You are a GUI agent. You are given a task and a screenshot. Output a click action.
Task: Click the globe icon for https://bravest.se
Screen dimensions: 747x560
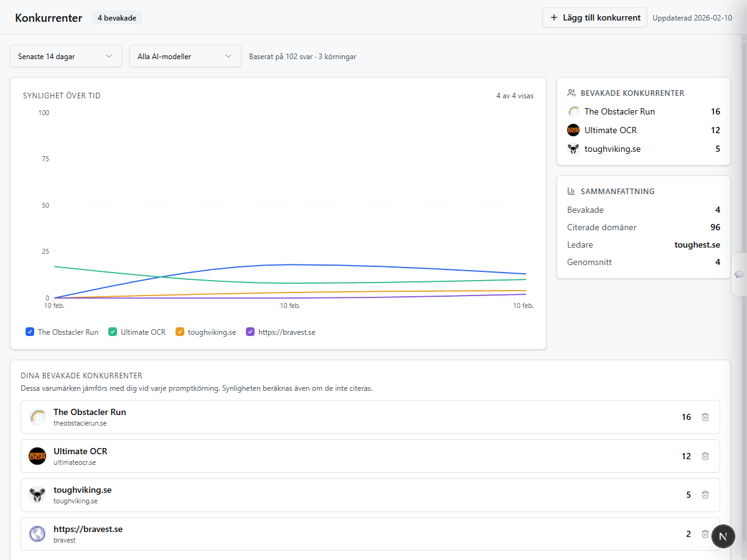[37, 534]
